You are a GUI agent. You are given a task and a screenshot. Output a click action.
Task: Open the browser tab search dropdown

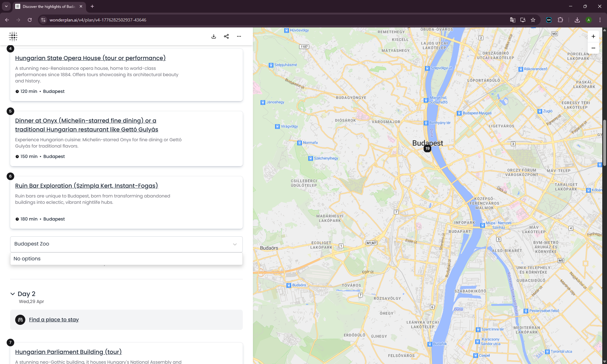[x=6, y=6]
